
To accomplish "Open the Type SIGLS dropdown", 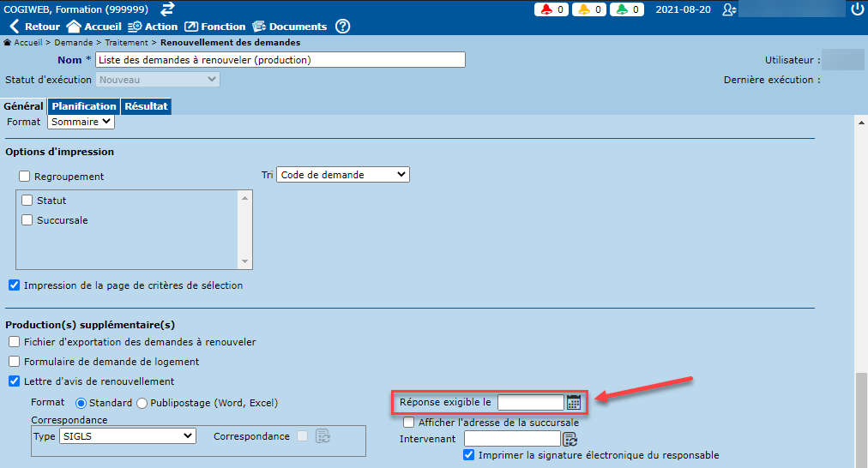I will [127, 436].
